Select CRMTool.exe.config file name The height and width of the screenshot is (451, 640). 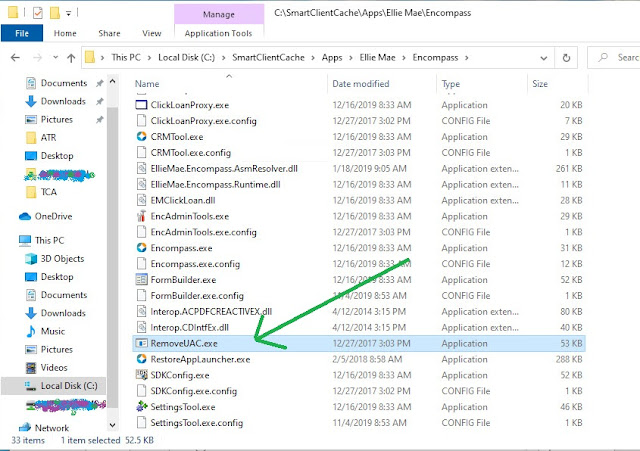pyautogui.click(x=191, y=153)
